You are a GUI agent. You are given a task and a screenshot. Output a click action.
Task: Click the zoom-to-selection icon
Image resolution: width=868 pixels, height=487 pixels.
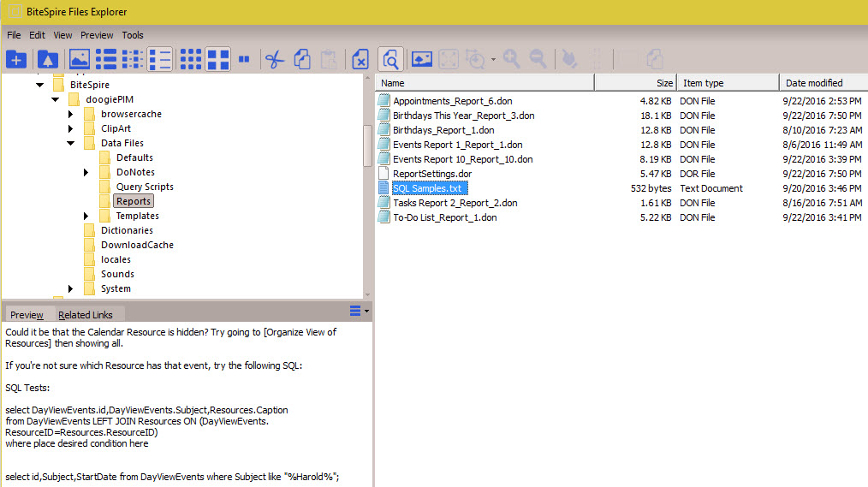click(476, 59)
